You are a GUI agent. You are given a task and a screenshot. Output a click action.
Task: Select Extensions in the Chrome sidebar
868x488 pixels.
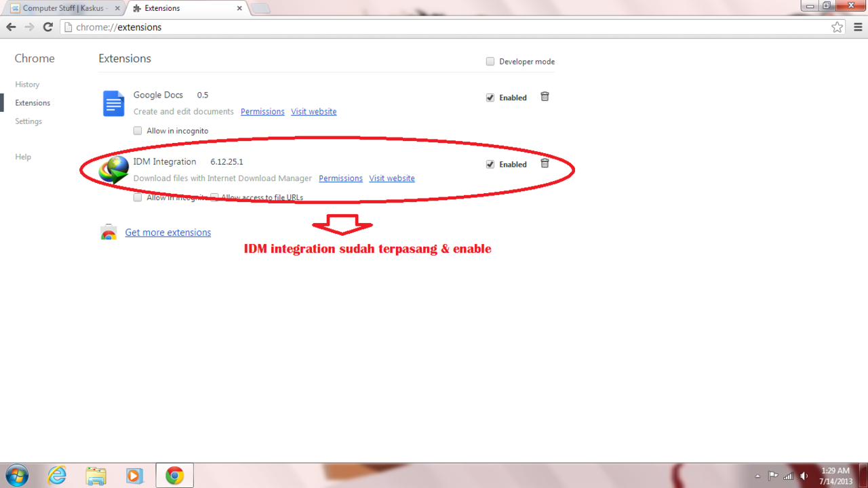[33, 103]
